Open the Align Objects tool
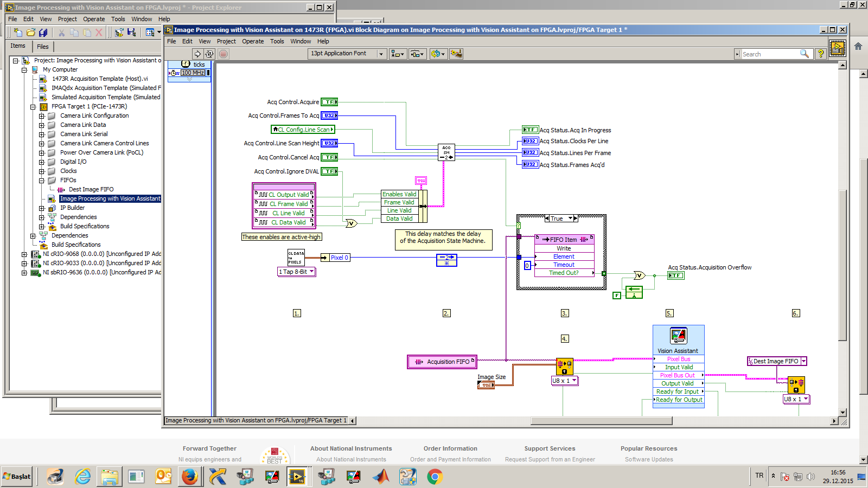The image size is (868, 488). click(x=398, y=54)
